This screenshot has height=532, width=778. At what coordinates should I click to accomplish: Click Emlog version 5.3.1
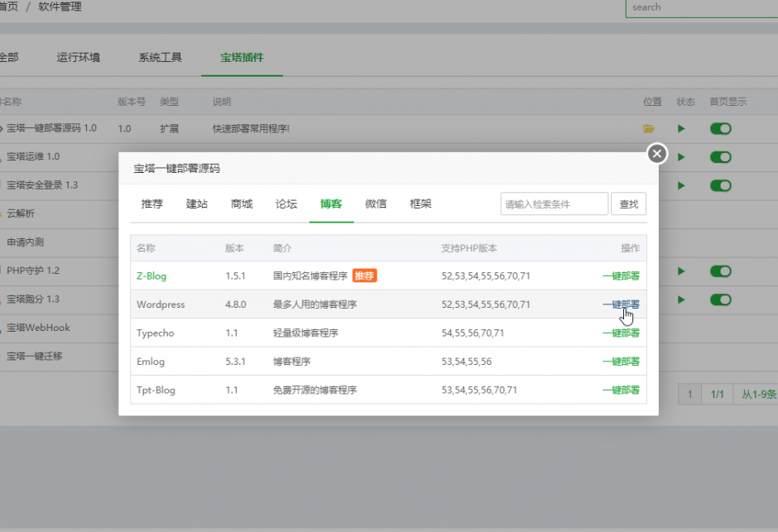point(235,362)
